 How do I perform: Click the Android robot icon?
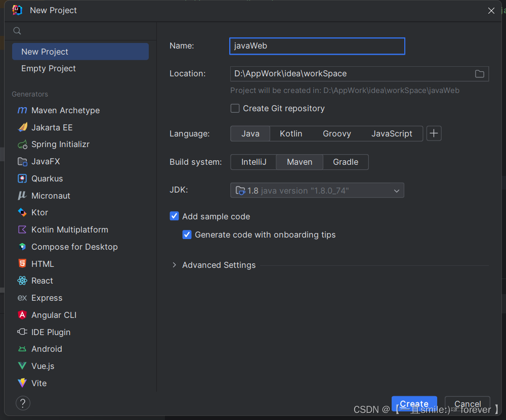click(x=22, y=349)
